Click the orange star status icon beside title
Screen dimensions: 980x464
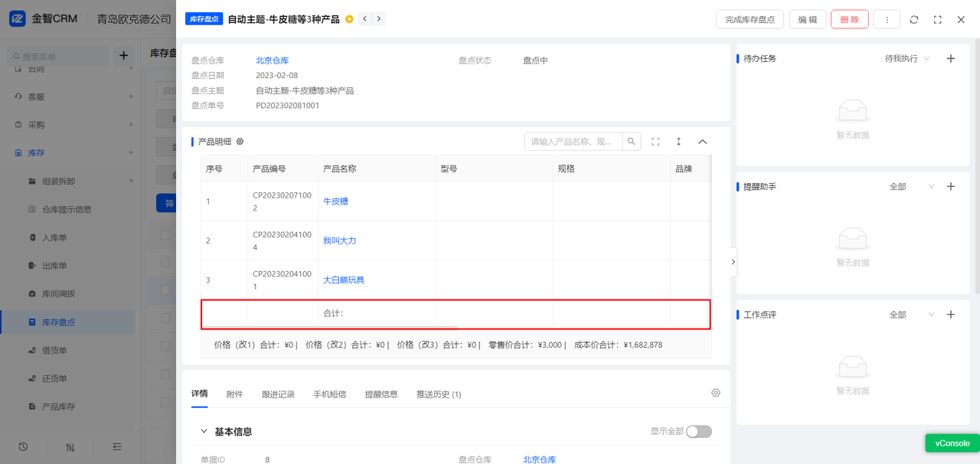point(349,19)
